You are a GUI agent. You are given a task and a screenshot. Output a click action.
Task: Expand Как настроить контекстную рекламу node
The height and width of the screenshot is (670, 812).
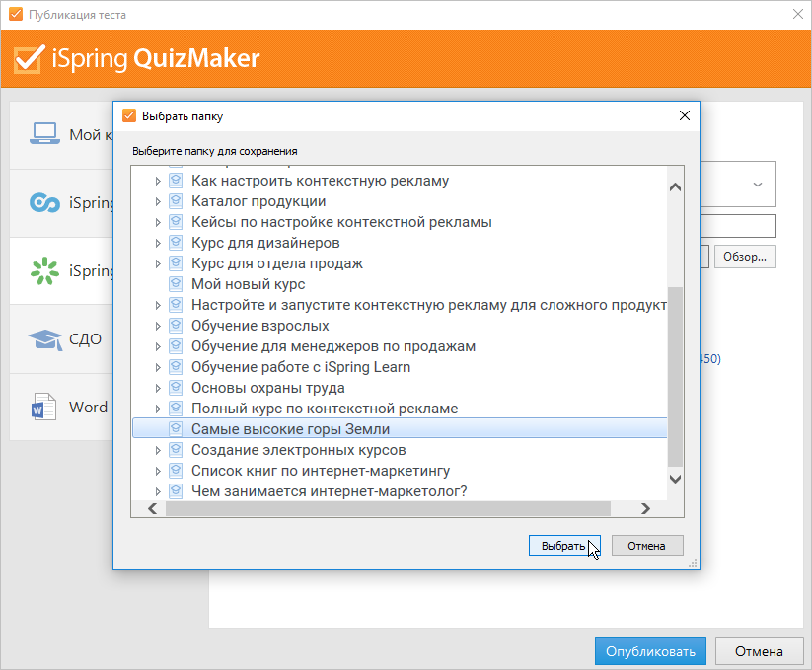tap(158, 181)
